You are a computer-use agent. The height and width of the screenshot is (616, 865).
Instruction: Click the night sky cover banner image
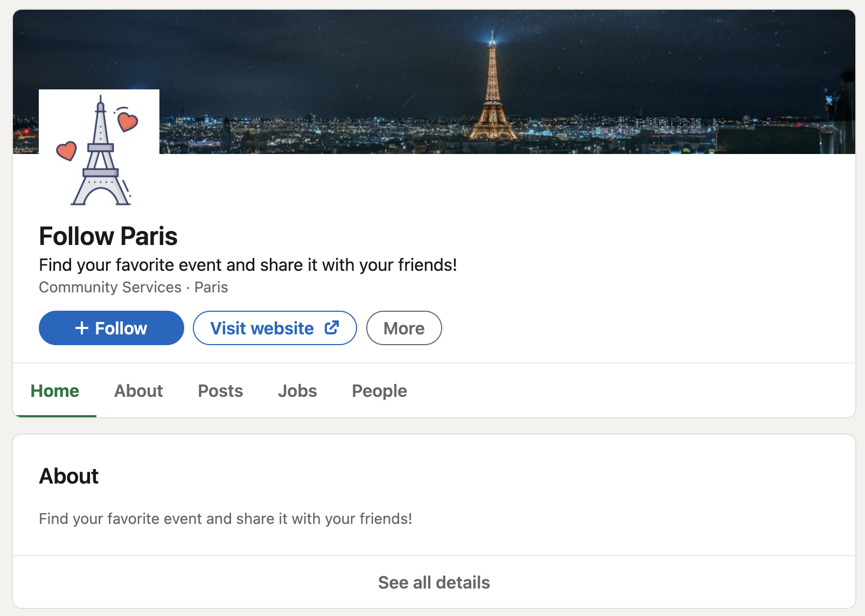point(434,82)
